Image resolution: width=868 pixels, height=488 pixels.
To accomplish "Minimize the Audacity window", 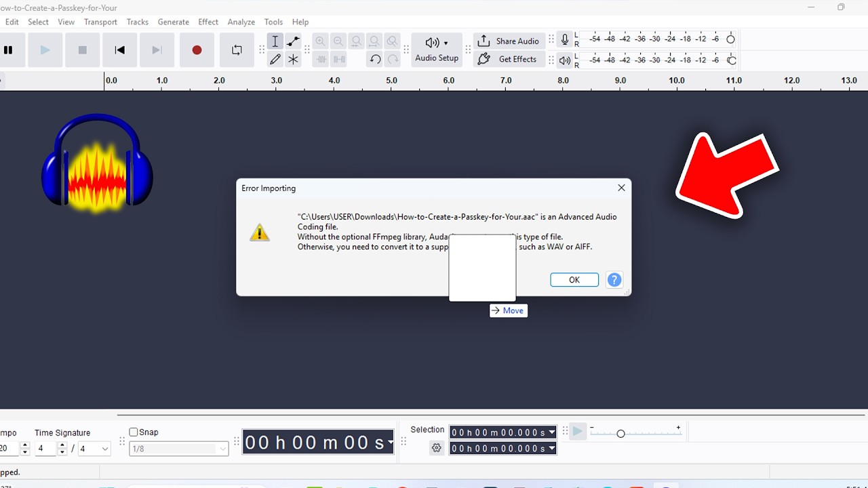I will point(812,7).
